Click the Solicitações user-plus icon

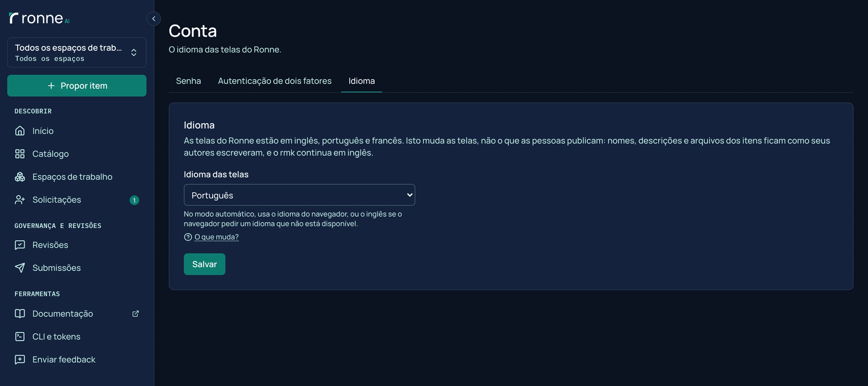tap(20, 200)
